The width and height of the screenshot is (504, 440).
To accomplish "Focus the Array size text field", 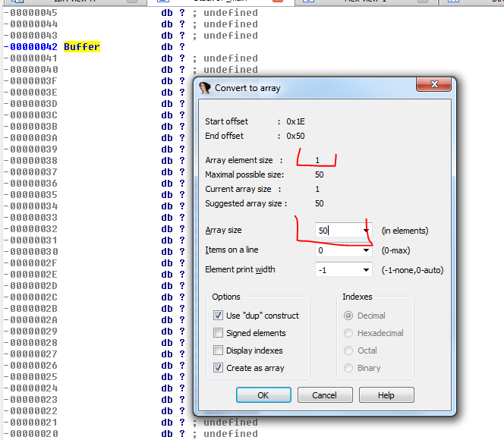I will click(x=338, y=231).
